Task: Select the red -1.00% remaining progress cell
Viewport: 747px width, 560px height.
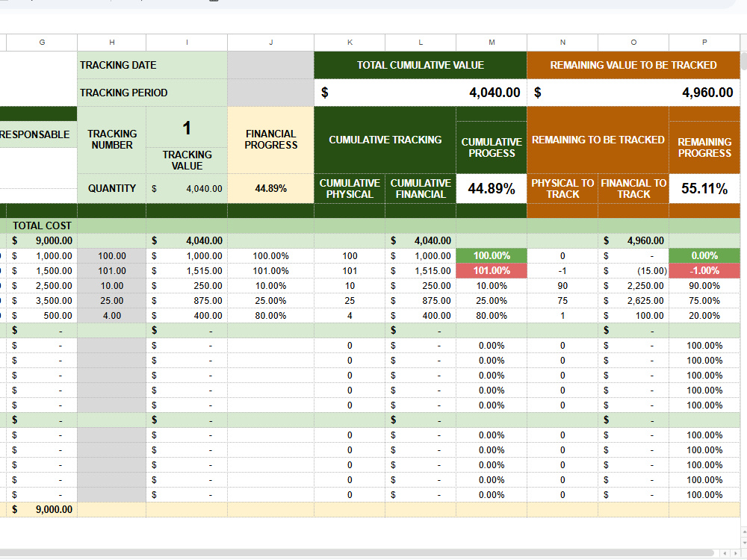Action: tap(704, 270)
